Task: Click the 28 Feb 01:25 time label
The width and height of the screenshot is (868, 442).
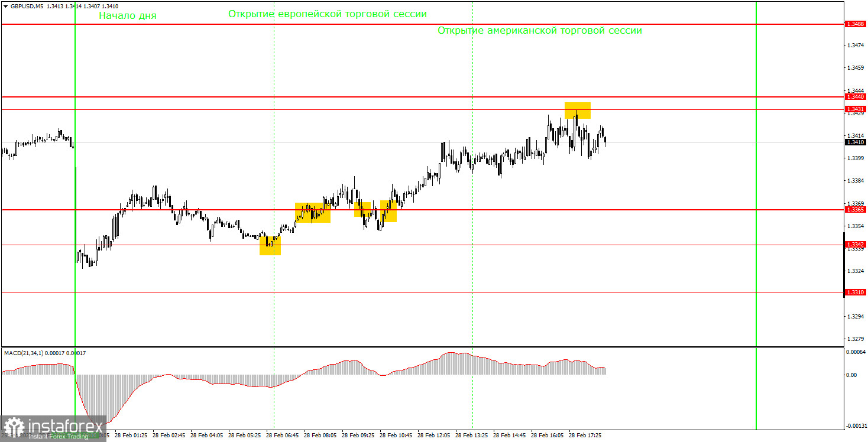Action: pos(131,436)
